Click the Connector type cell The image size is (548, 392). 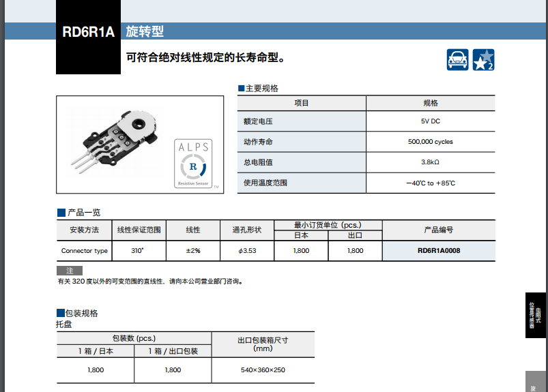click(85, 251)
